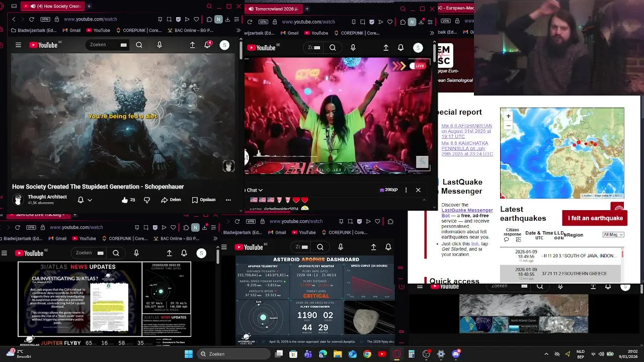Open All Mag magnitude filter dropdown
The image size is (644, 362).
613,235
